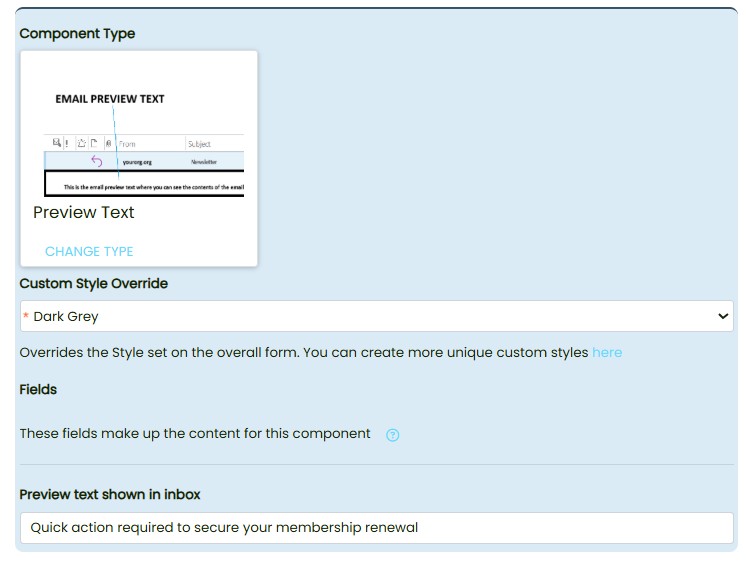Click the Custom Style Override label
The height and width of the screenshot is (570, 746).
(94, 284)
